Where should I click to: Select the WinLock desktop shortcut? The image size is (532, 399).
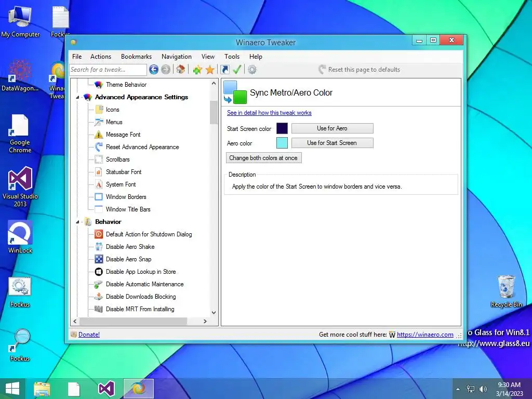point(20,237)
